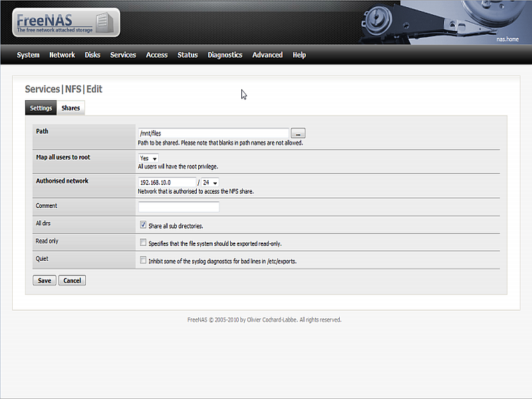Click the Authorised network address field

(168, 182)
